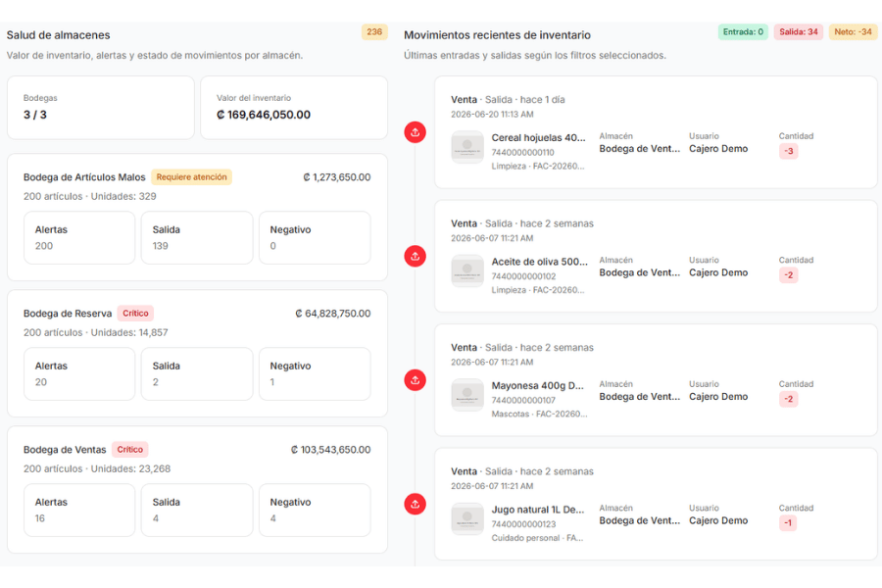The image size is (882, 588).
Task: Open the Valor del inventario card
Action: coord(294,108)
